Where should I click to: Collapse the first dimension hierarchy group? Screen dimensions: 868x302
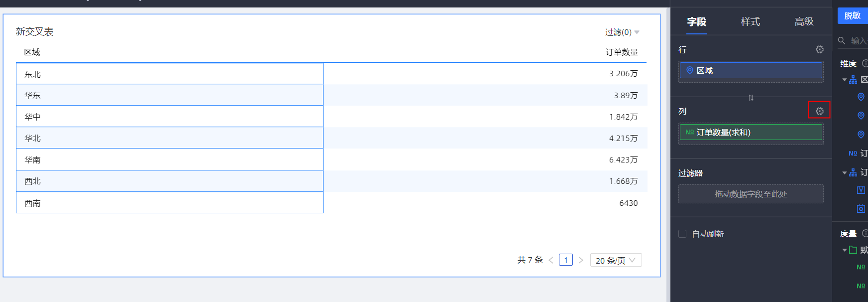845,80
